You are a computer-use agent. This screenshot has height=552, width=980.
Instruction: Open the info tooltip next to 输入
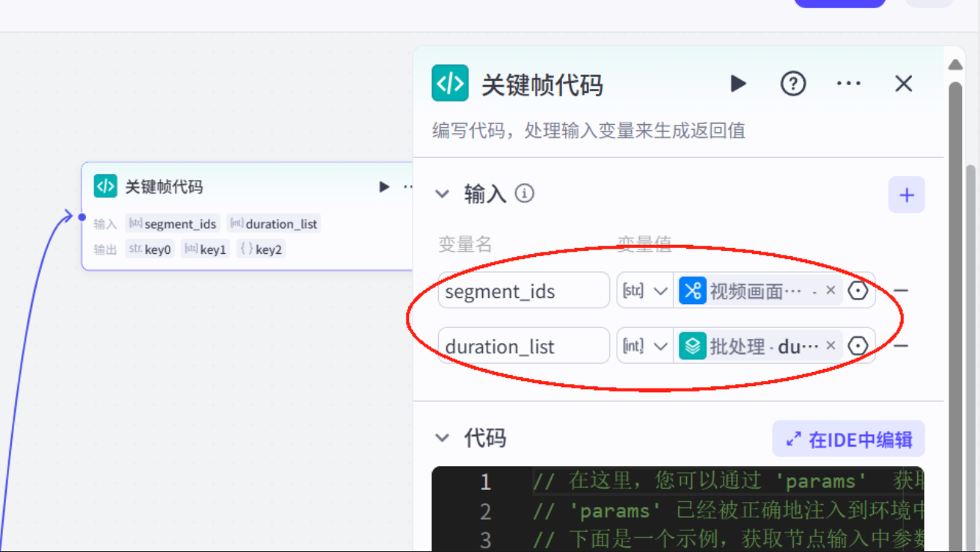point(523,193)
